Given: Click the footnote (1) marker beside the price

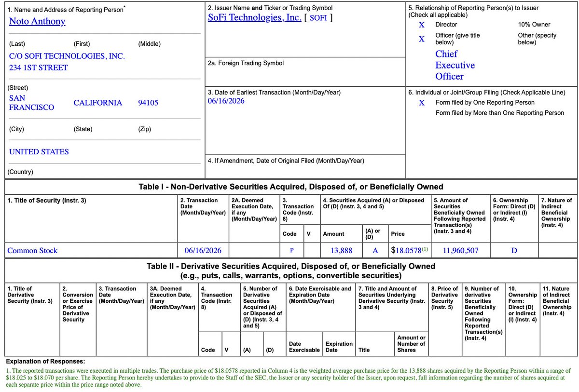Looking at the screenshot, I should (x=425, y=249).
